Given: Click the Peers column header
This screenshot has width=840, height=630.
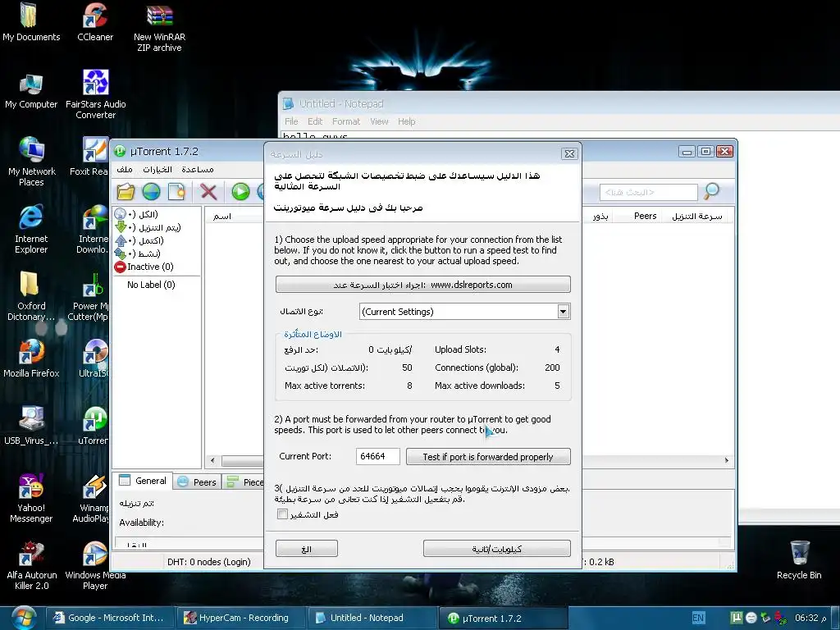Looking at the screenshot, I should pyautogui.click(x=645, y=216).
